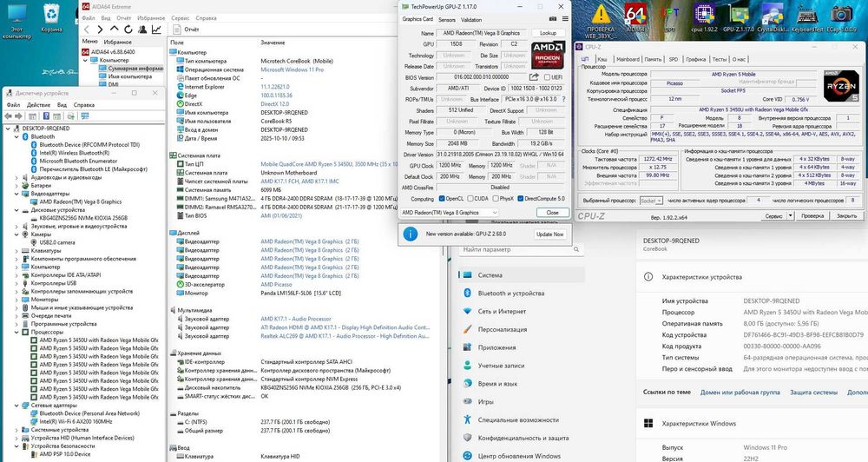
Task: Open Домен или рабочая группа link
Action: [x=740, y=393]
